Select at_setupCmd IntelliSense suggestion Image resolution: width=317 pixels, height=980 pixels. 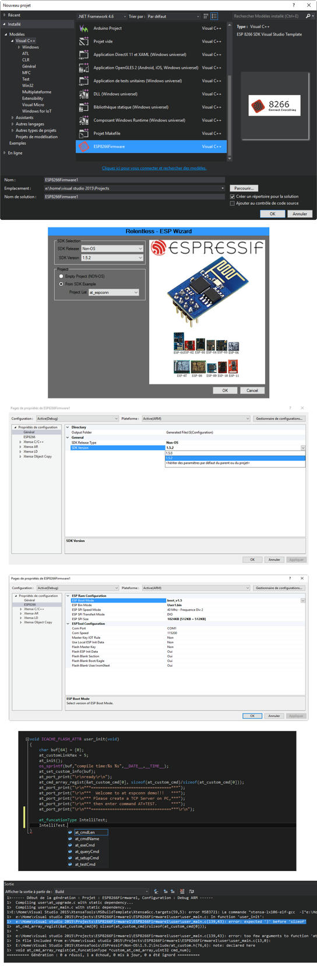[87, 858]
